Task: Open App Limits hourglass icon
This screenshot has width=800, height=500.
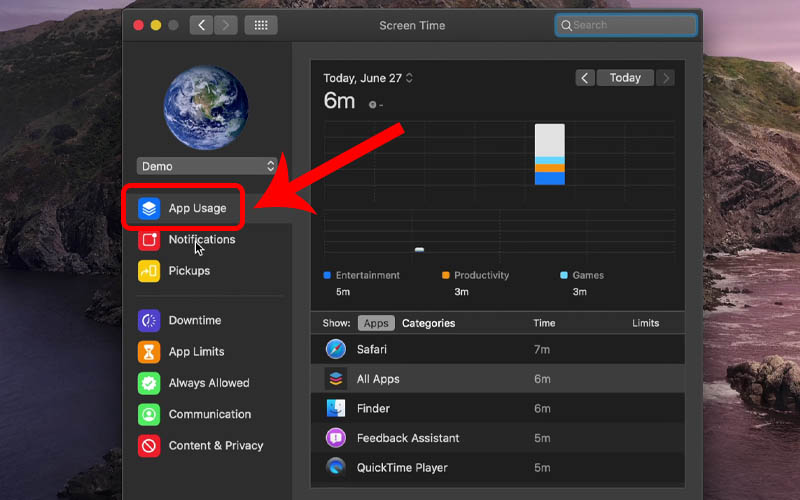Action: click(149, 352)
